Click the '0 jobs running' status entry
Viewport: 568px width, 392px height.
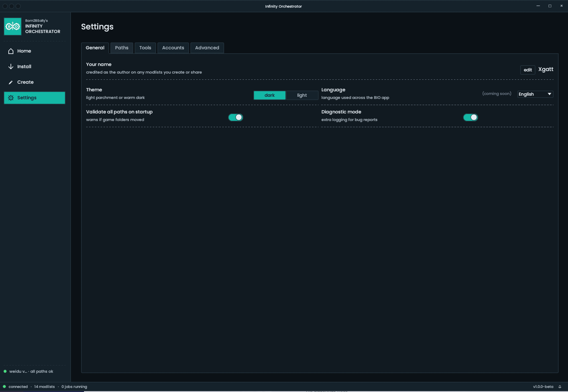pyautogui.click(x=74, y=387)
